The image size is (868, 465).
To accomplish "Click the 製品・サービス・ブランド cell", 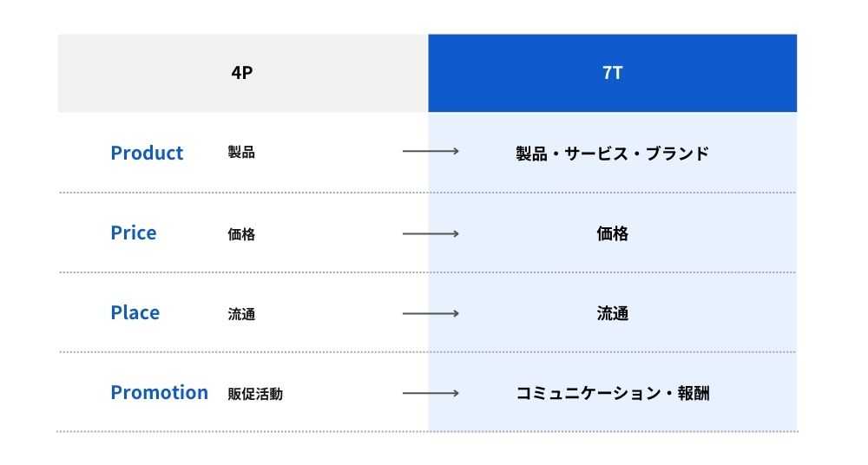I will tap(612, 154).
